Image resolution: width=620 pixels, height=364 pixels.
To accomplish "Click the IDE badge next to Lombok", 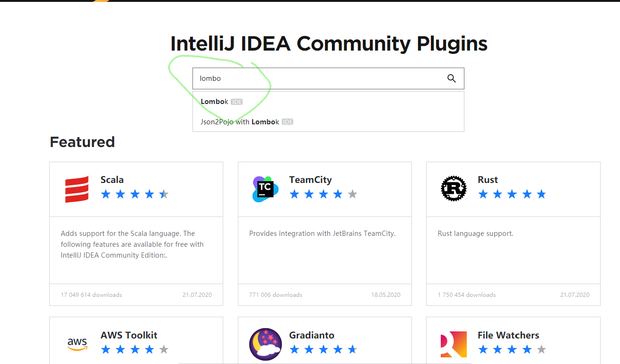I will pyautogui.click(x=237, y=102).
